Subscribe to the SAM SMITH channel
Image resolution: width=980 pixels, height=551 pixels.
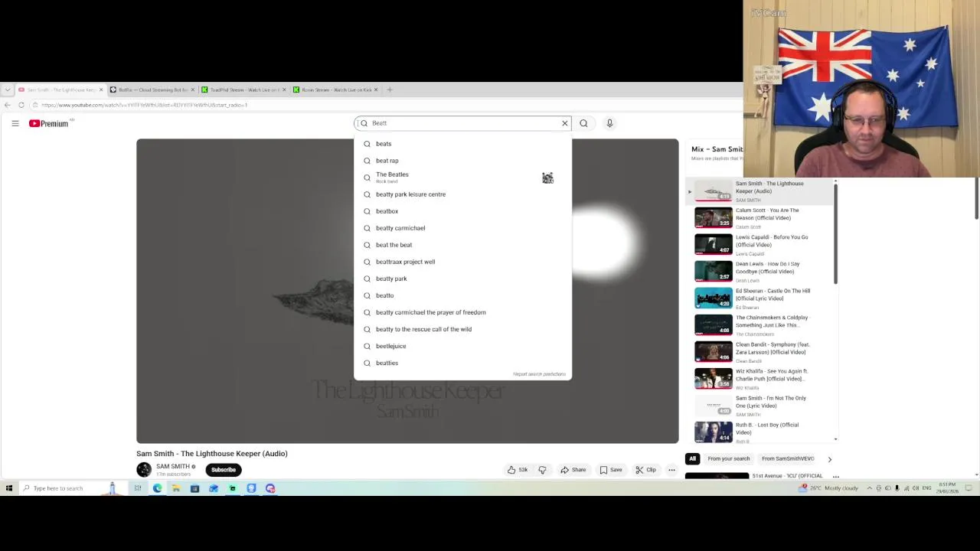pos(224,470)
